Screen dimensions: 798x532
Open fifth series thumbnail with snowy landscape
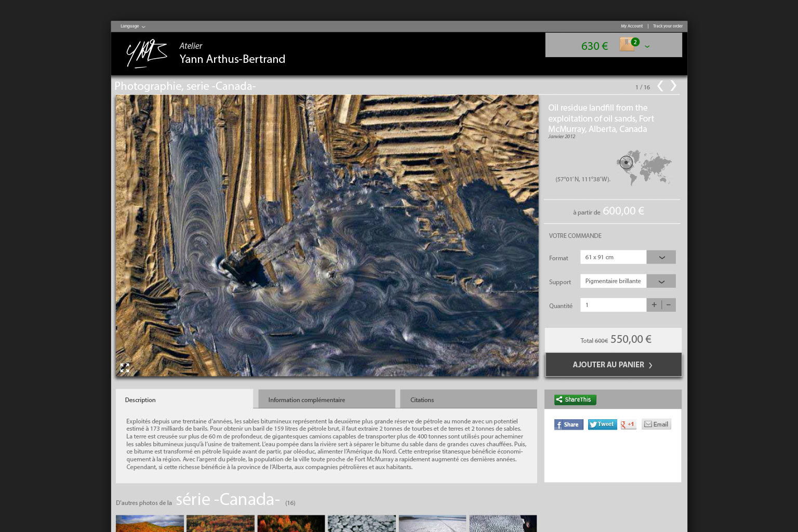point(432,523)
